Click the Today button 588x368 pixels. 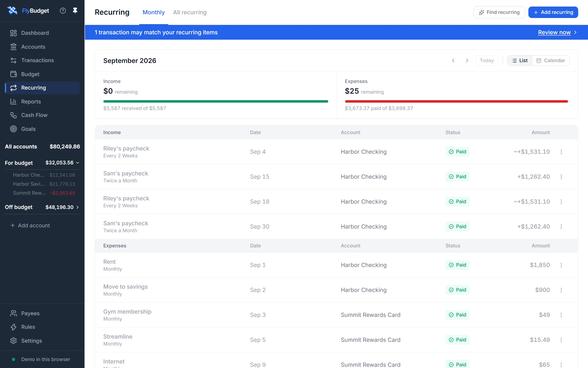click(x=487, y=61)
